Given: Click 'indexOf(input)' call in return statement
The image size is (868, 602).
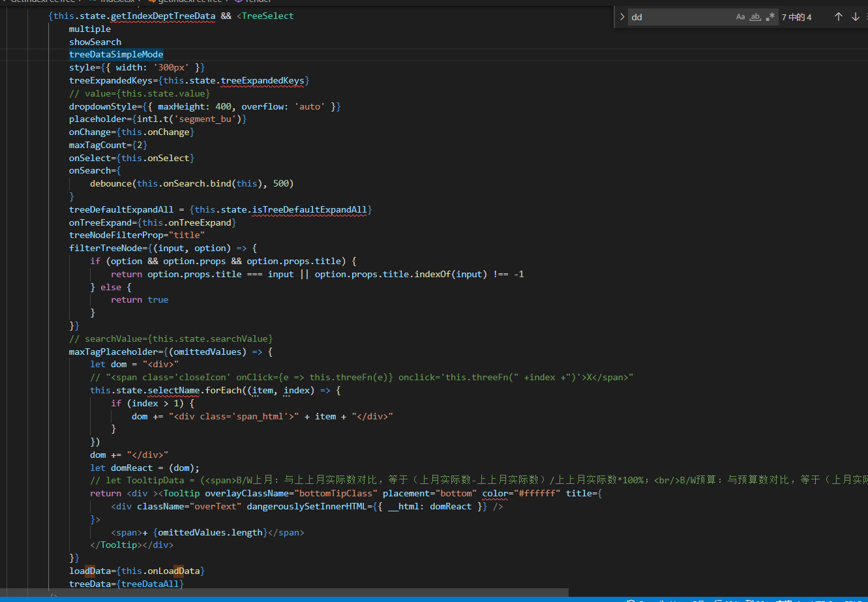Looking at the screenshot, I should (x=451, y=274).
